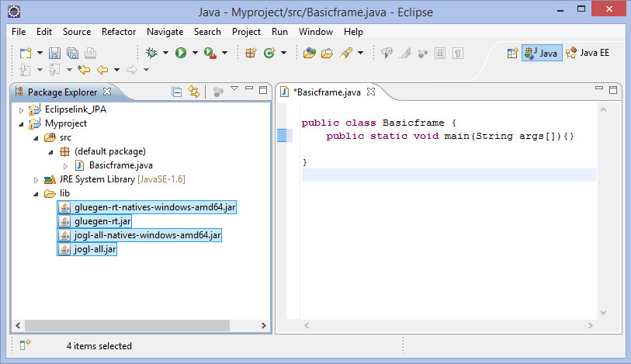Expand the Basicframe.java tree node
The height and width of the screenshot is (364, 631).
point(66,166)
